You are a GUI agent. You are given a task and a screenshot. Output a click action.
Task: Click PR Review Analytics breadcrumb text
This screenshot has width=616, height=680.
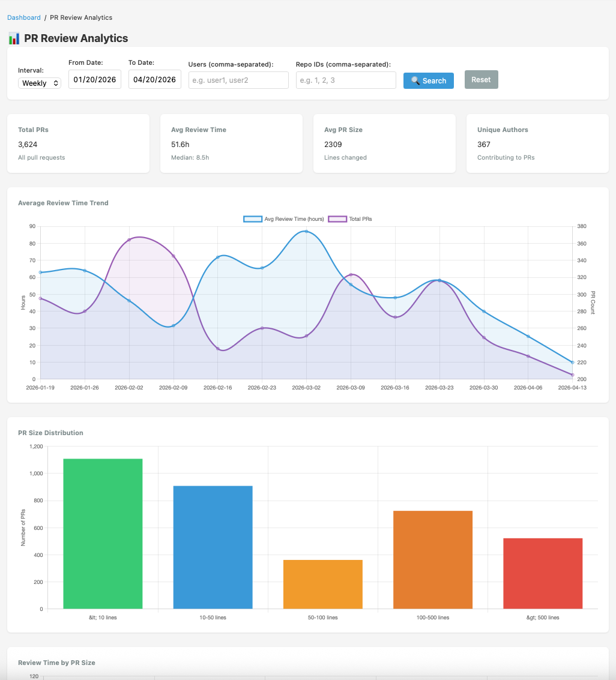coord(81,17)
